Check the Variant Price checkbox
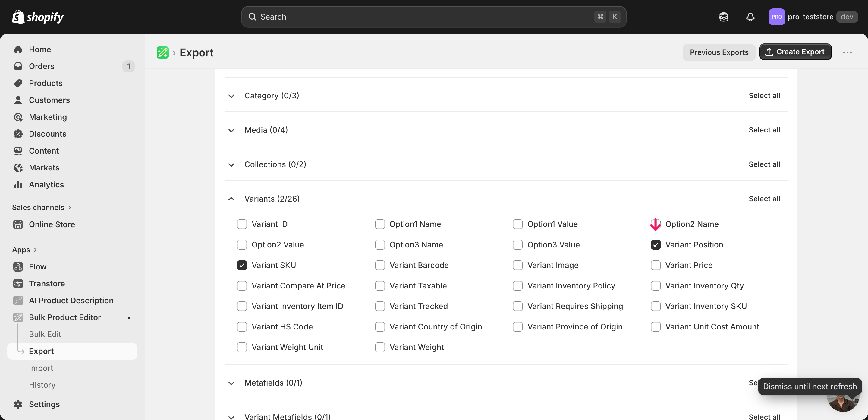The image size is (868, 420). (656, 265)
